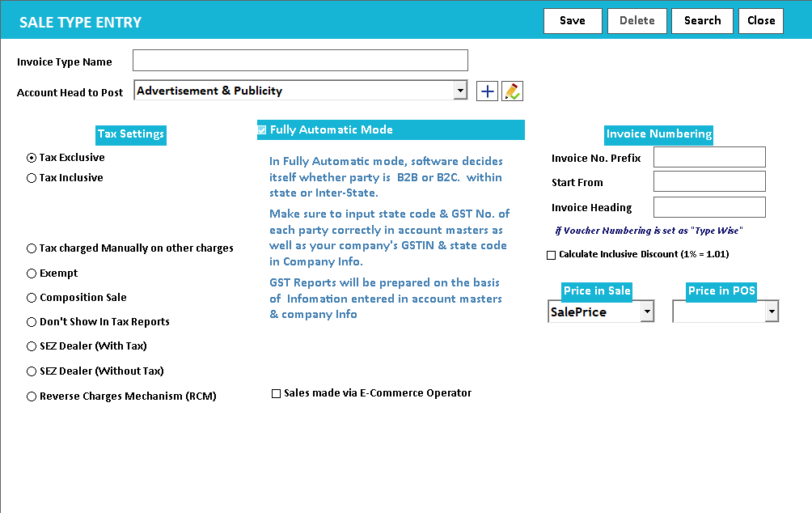Click text 'In Fully Automatic mode, software decides'
Viewport: 812px width, 513px height.
click(x=386, y=162)
